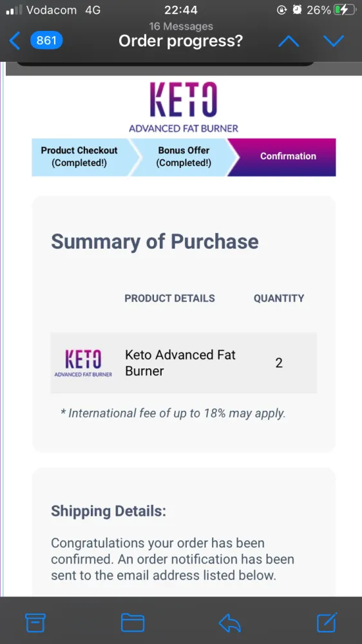Archive this email with the archive icon
362x644 pixels.
coord(35,623)
